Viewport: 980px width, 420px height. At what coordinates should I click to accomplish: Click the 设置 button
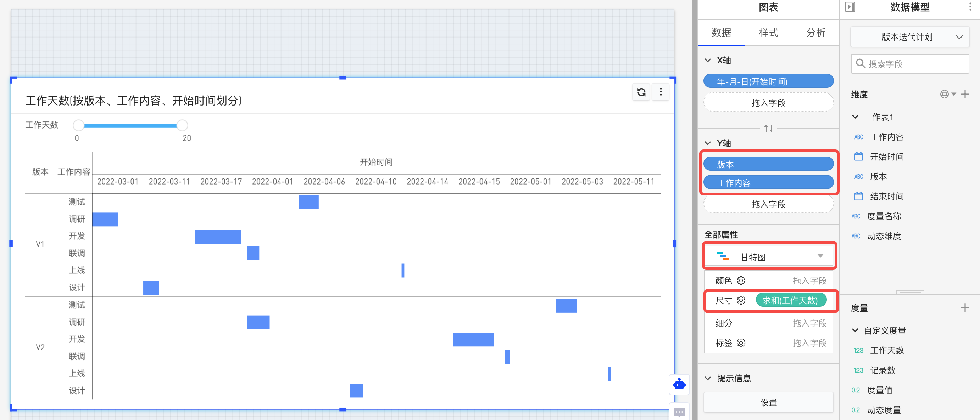(768, 403)
